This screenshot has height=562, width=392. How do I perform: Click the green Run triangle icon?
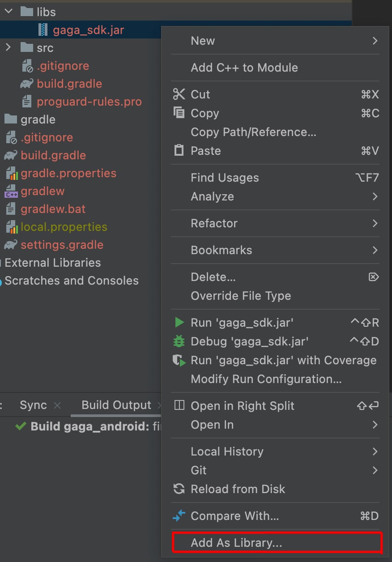tap(179, 322)
